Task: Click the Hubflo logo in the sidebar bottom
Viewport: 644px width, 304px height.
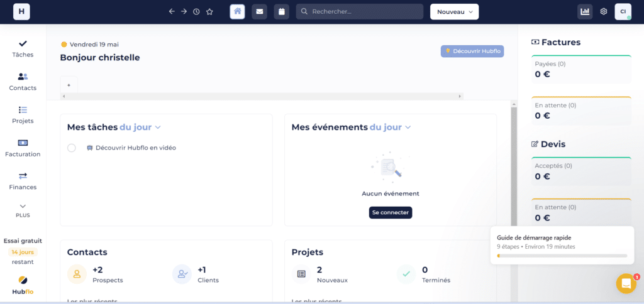Action: [23, 286]
